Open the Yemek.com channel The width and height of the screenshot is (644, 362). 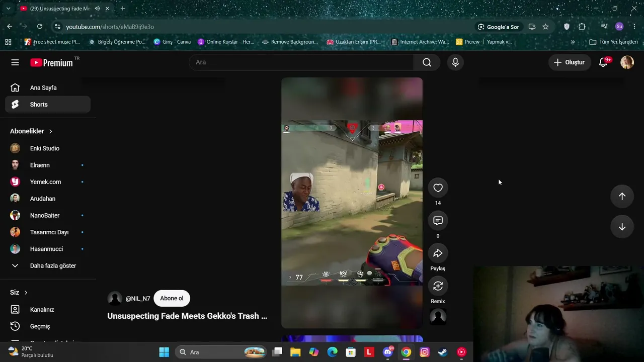click(x=48, y=182)
